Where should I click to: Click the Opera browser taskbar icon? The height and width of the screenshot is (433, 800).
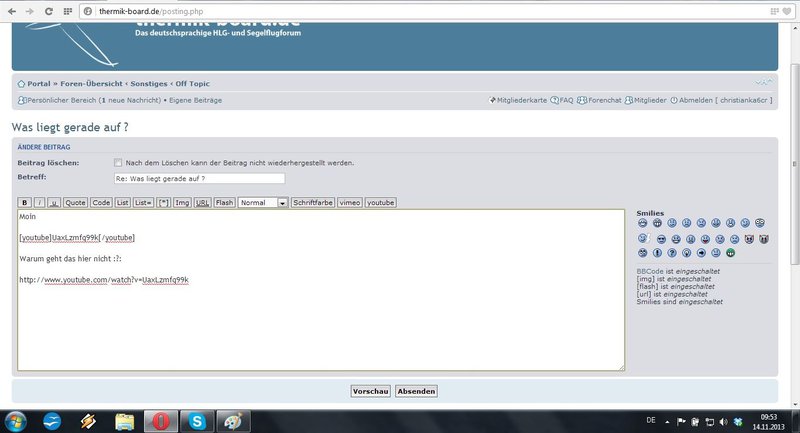[160, 420]
